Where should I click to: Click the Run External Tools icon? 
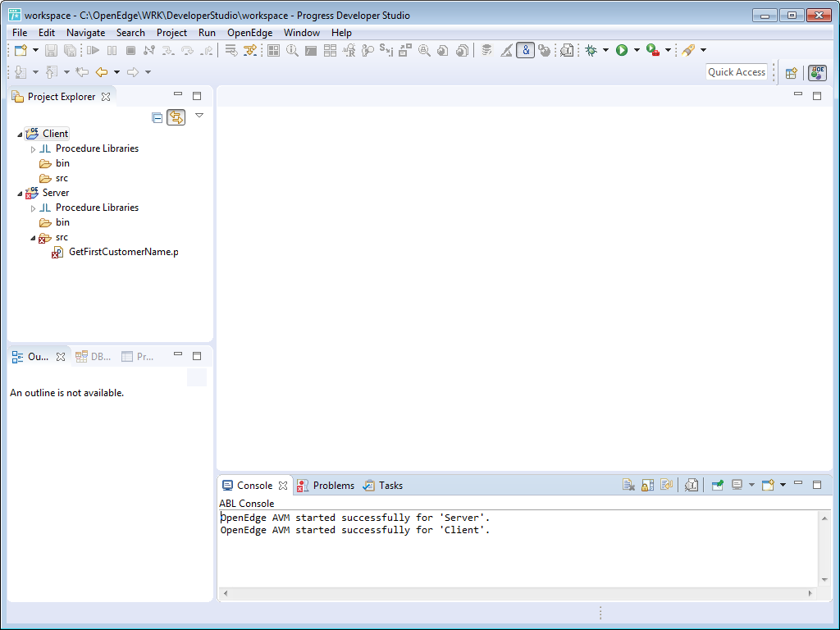tap(652, 50)
